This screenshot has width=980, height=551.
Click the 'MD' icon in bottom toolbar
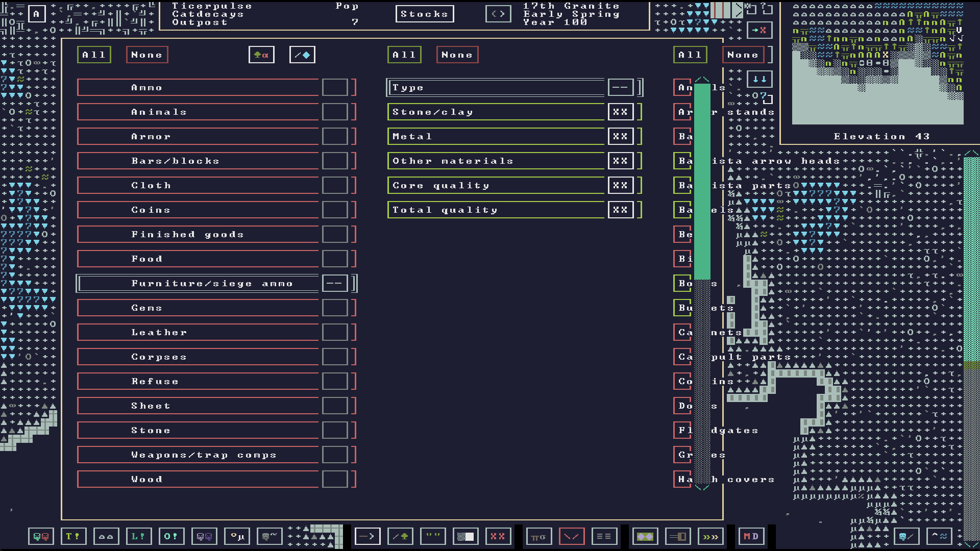[x=751, y=536]
